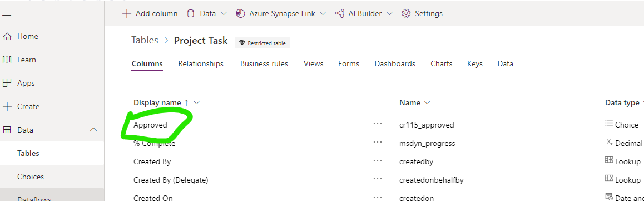The width and height of the screenshot is (644, 201).
Task: Open the Azure Synapse Link dropdown chevron
Action: [x=323, y=13]
